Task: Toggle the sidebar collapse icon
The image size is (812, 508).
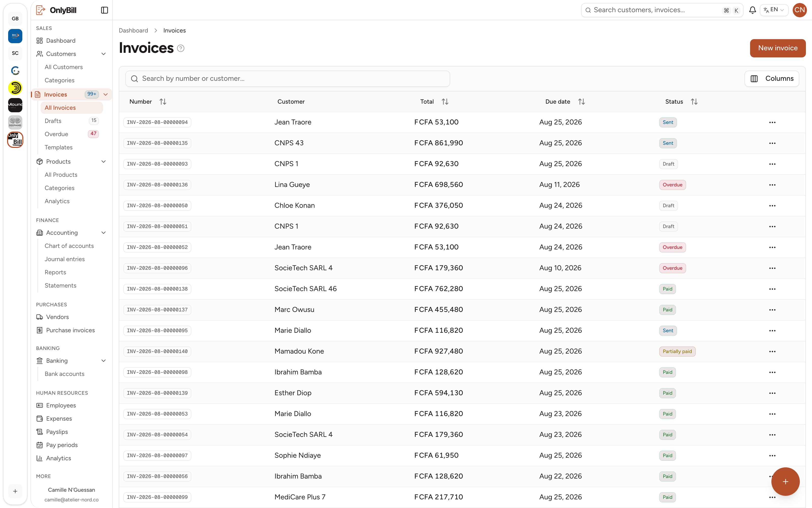Action: click(104, 10)
